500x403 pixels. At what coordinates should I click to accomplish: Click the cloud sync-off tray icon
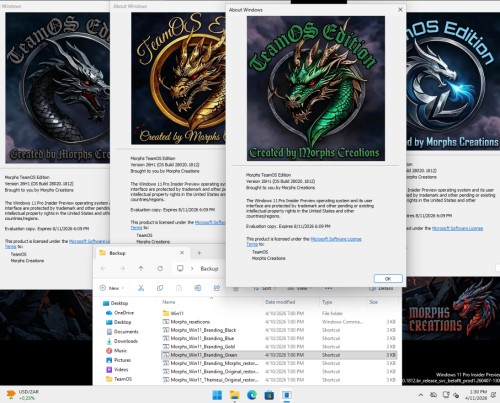pyautogui.click(x=433, y=395)
